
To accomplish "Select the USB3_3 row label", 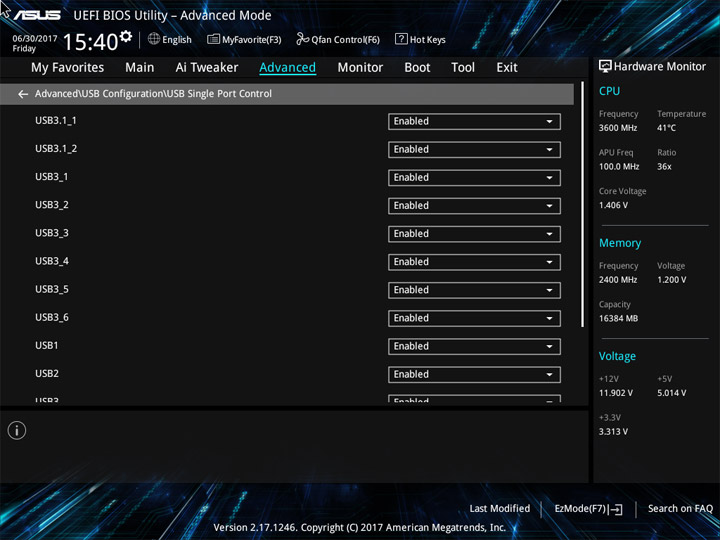I will pyautogui.click(x=52, y=233).
